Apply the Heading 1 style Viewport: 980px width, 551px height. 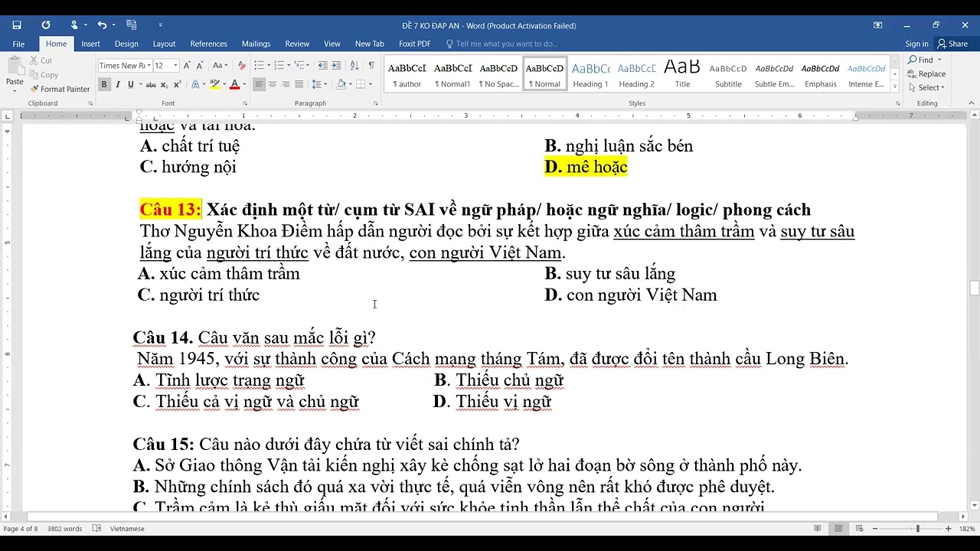coord(590,74)
